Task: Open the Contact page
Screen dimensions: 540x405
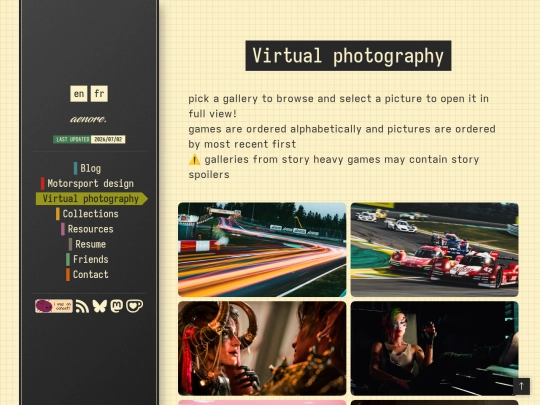Action: point(87,274)
